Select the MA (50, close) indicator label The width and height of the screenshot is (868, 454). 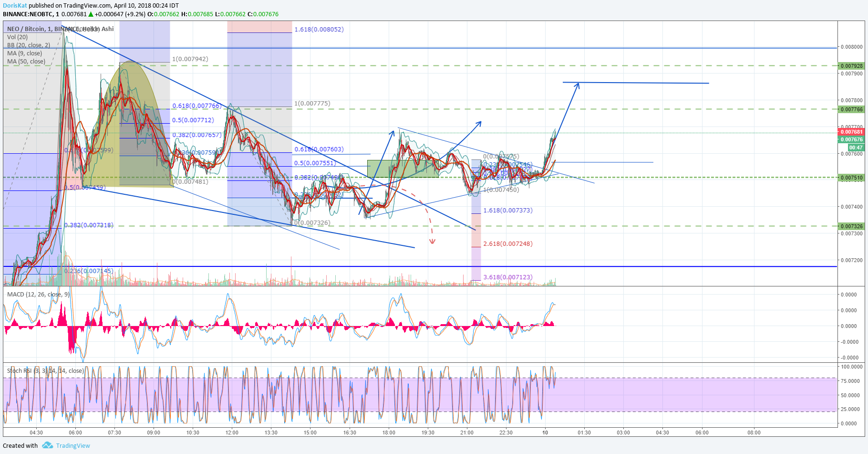pos(26,62)
